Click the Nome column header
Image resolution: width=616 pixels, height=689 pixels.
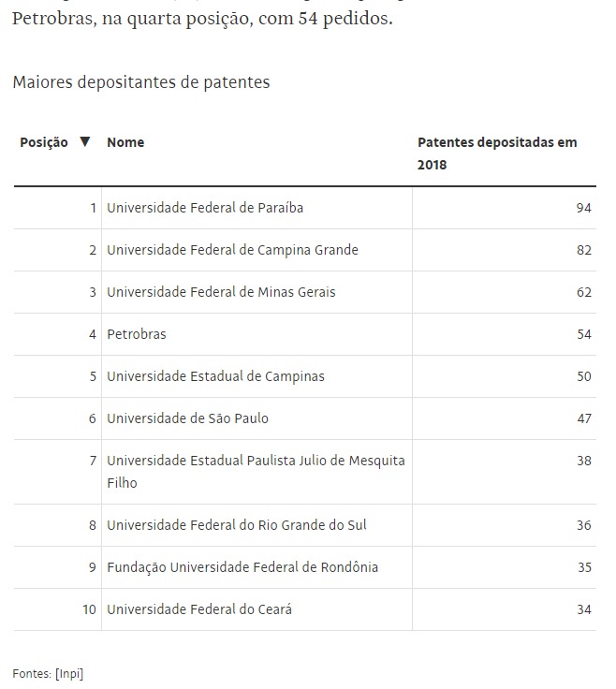125,143
